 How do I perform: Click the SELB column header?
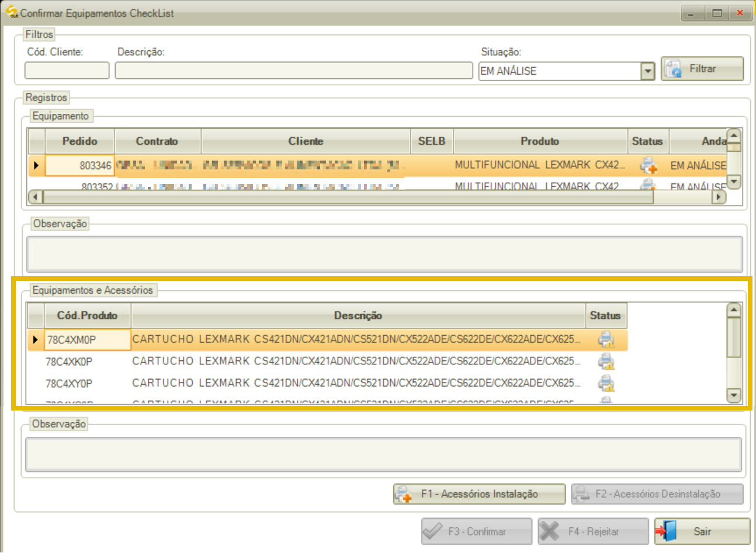coord(432,141)
